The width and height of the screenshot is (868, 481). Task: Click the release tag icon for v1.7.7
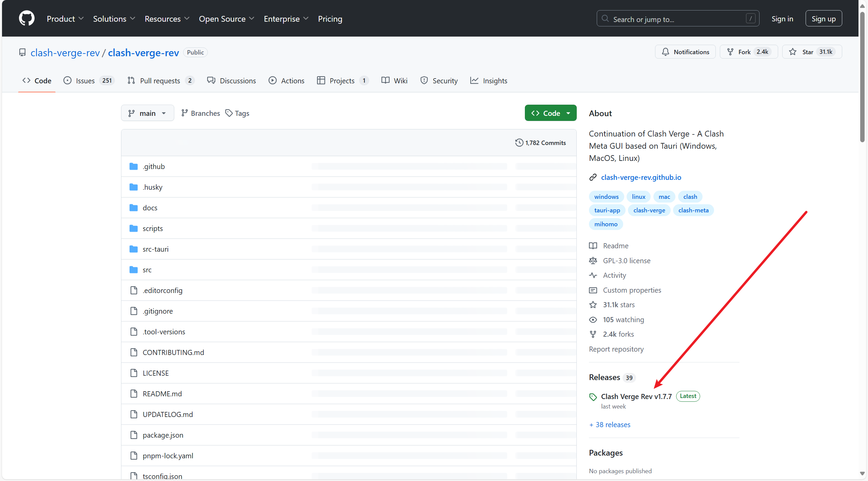tap(593, 397)
